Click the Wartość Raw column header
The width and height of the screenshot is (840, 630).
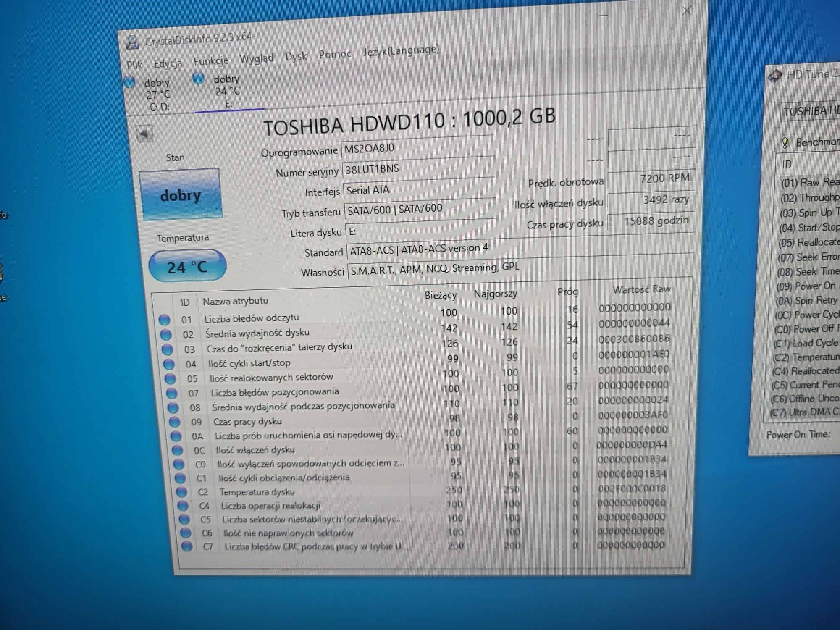tap(641, 289)
